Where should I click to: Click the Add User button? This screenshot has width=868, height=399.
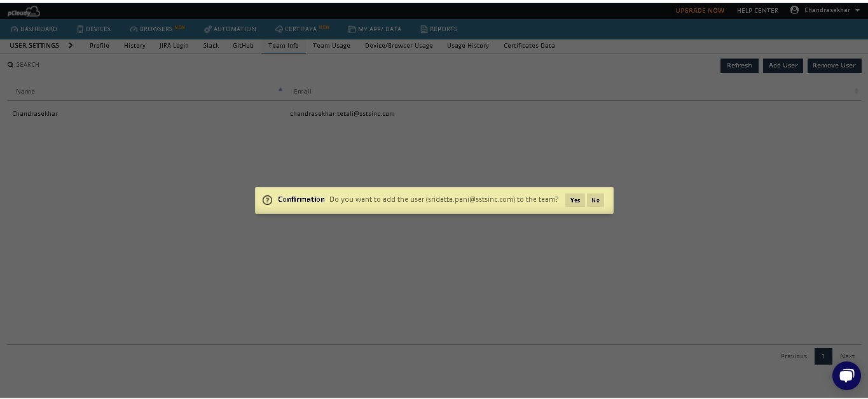tap(783, 66)
